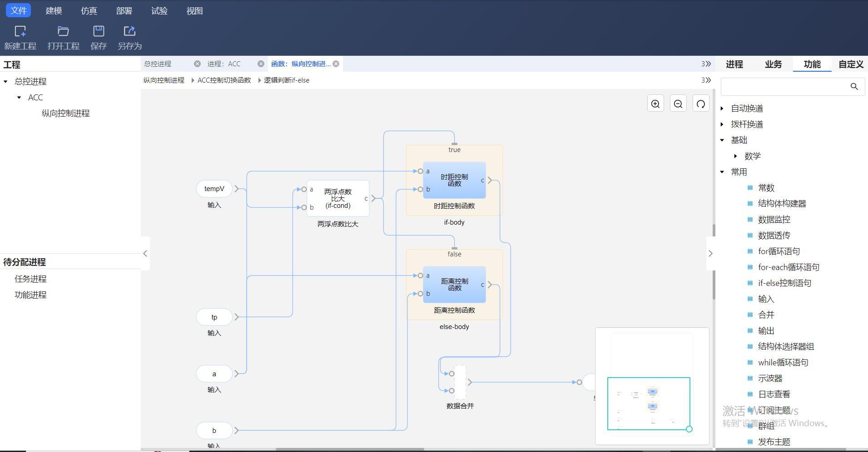
Task: Switch to 进程 panel tab
Action: tap(734, 64)
